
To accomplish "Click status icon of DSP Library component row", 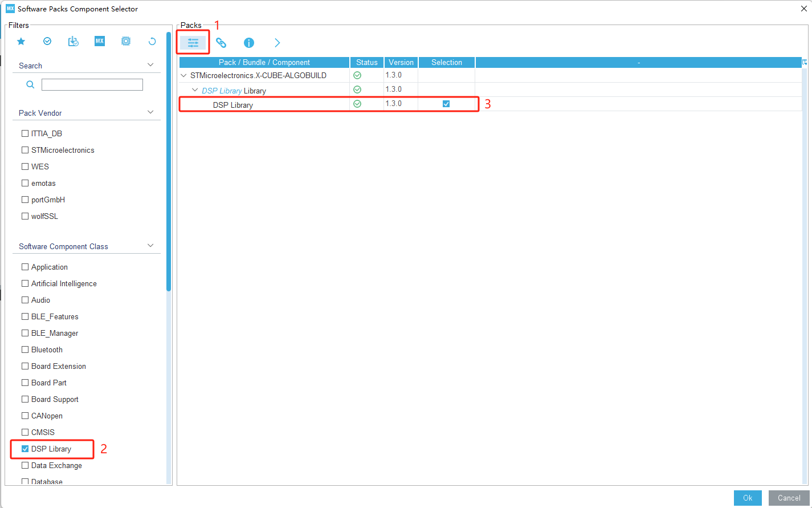I will pyautogui.click(x=357, y=104).
